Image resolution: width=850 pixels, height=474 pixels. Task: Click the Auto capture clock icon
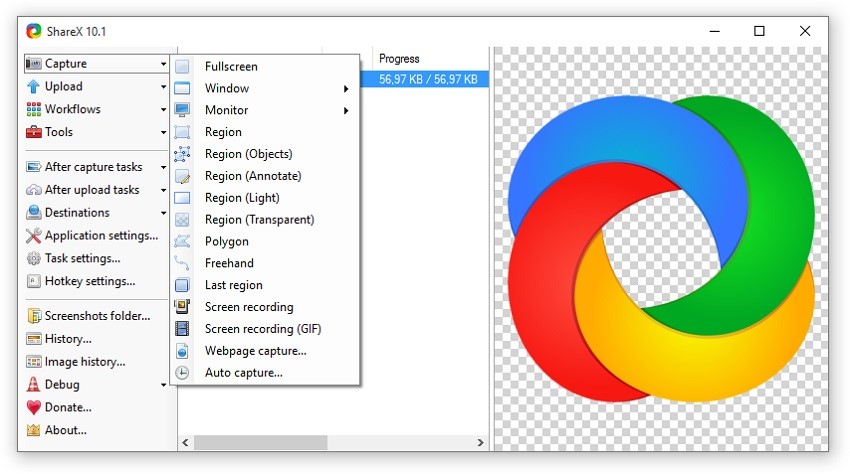[x=182, y=373]
